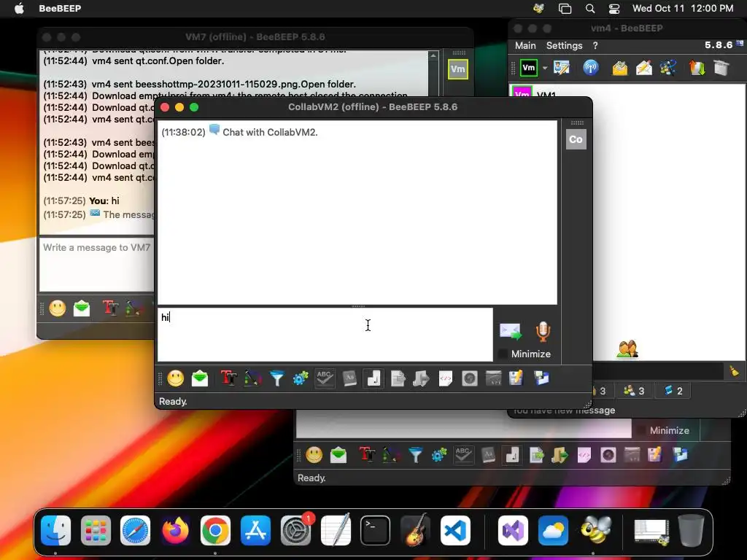Viewport: 747px width, 560px height.
Task: Launch Firefox from the Dock
Action: click(175, 531)
